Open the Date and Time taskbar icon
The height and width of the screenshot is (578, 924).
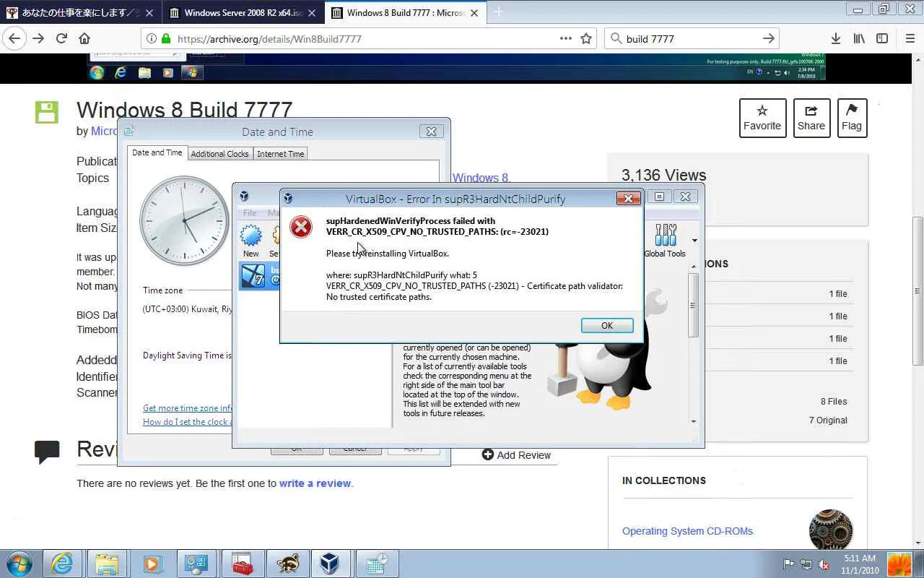(x=376, y=564)
